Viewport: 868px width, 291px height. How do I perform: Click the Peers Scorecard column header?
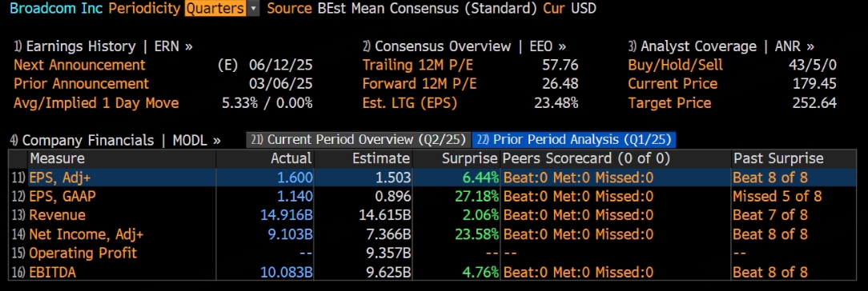pyautogui.click(x=585, y=158)
